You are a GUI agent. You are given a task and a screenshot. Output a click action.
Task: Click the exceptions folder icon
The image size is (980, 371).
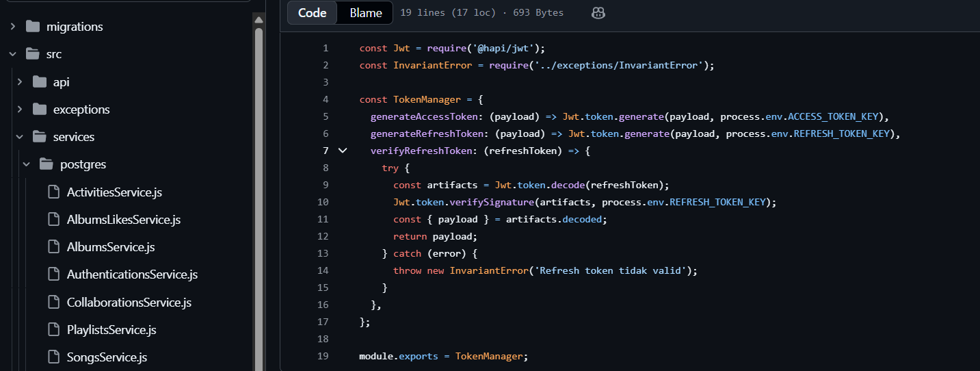(40, 110)
